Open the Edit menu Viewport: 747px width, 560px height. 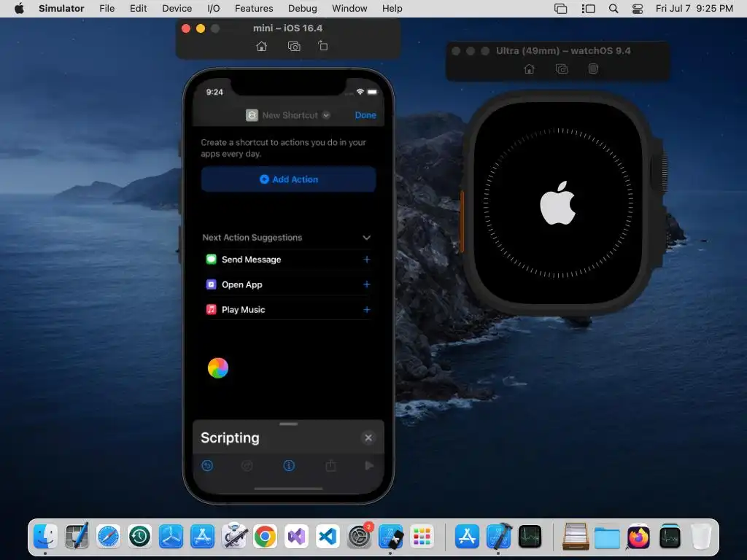pos(138,9)
